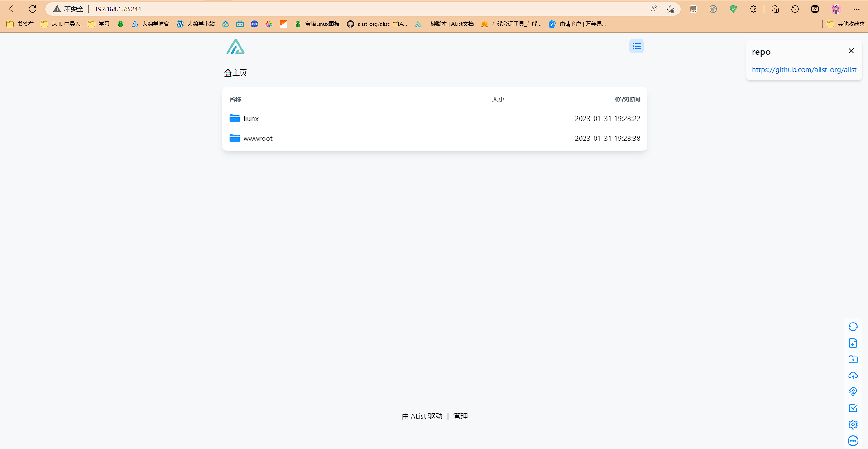Open browser settings and more menu
This screenshot has height=449, width=868.
tap(856, 9)
